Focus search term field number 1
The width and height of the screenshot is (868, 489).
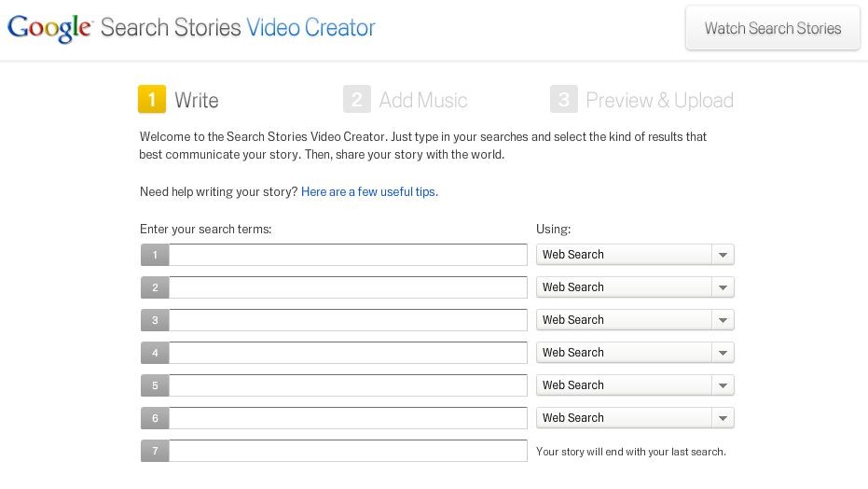pos(348,255)
